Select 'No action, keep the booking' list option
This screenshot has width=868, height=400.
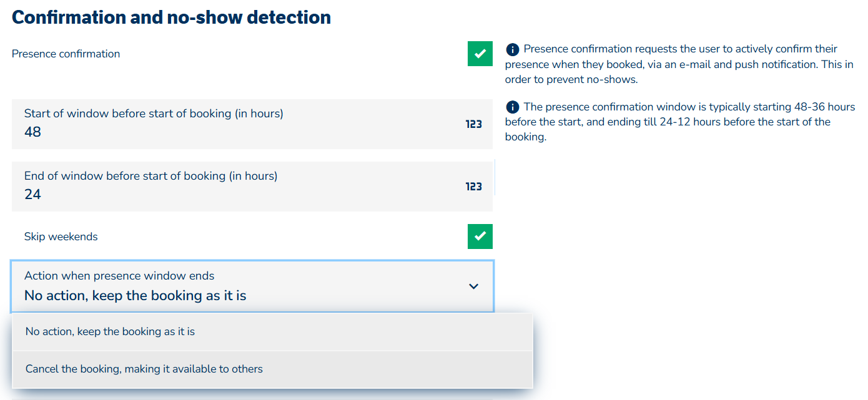click(110, 331)
